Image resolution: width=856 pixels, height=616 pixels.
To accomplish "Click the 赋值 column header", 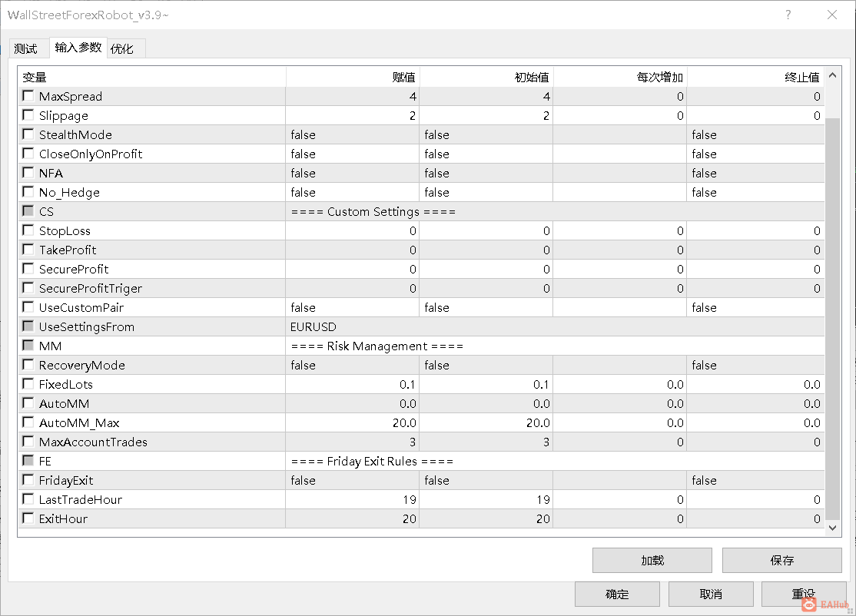I will (x=353, y=77).
